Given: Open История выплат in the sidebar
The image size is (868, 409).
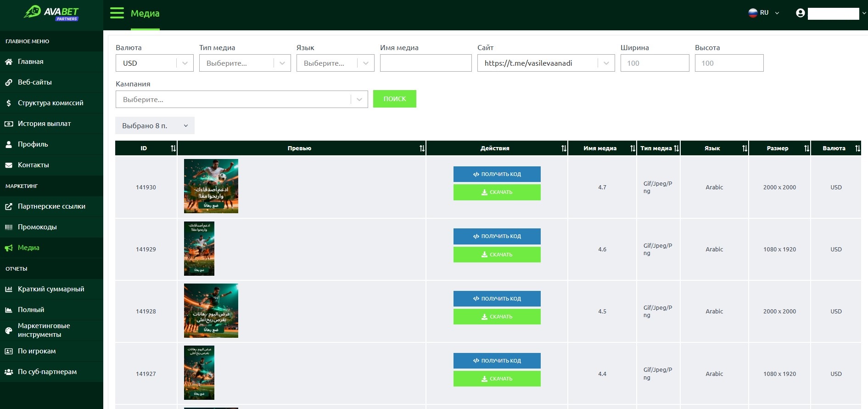Looking at the screenshot, I should tap(44, 124).
